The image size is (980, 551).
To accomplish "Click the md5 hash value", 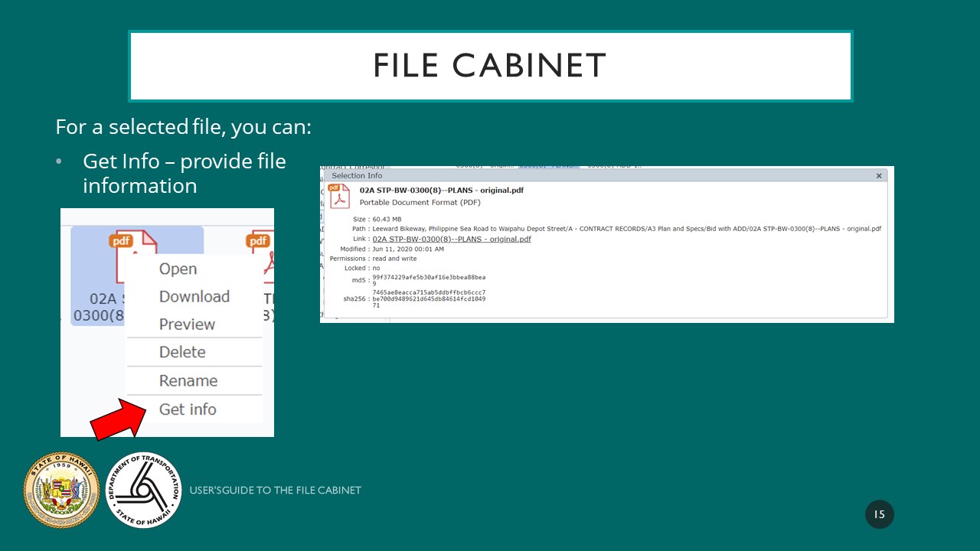I will click(x=429, y=280).
